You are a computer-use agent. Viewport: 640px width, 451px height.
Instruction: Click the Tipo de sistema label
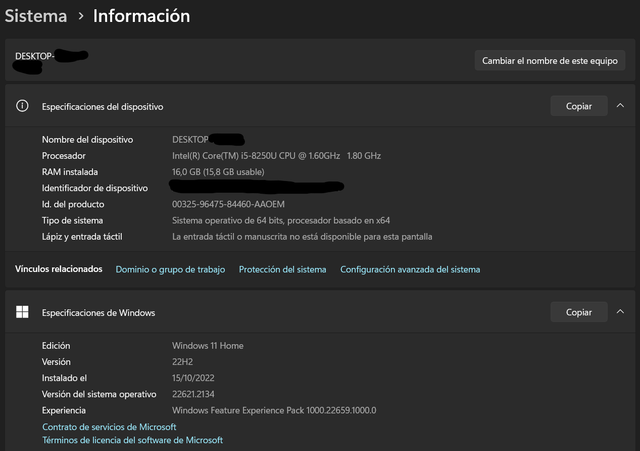(72, 221)
